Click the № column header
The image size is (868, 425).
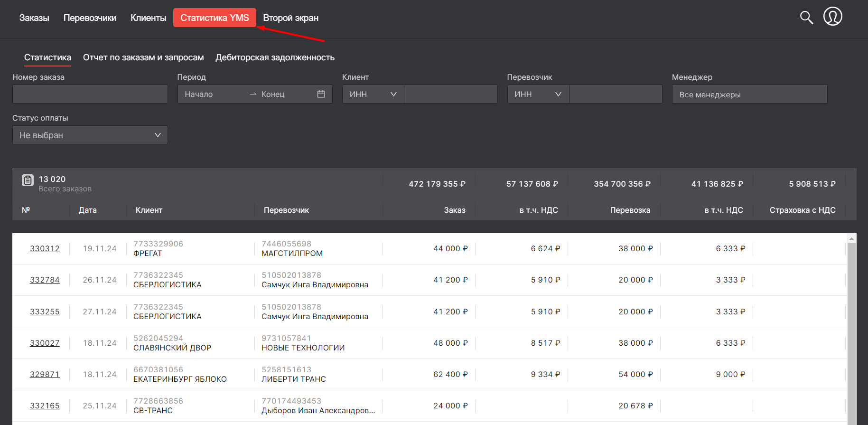(26, 210)
